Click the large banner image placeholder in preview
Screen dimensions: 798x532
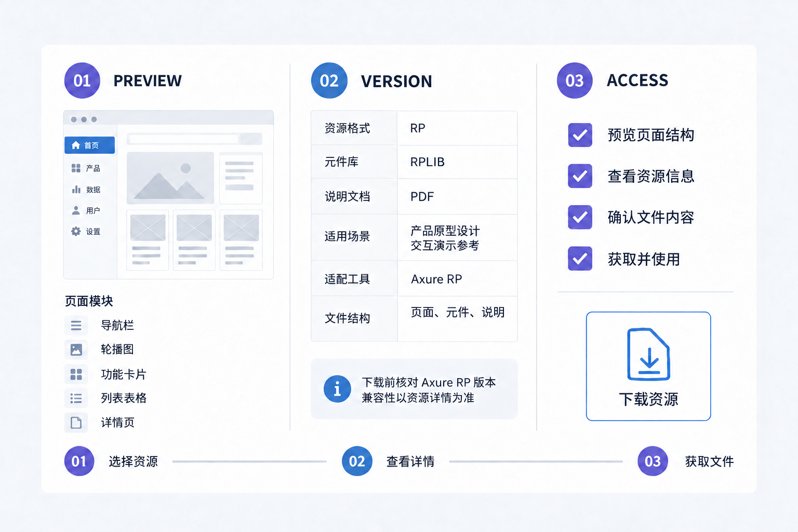click(x=170, y=178)
